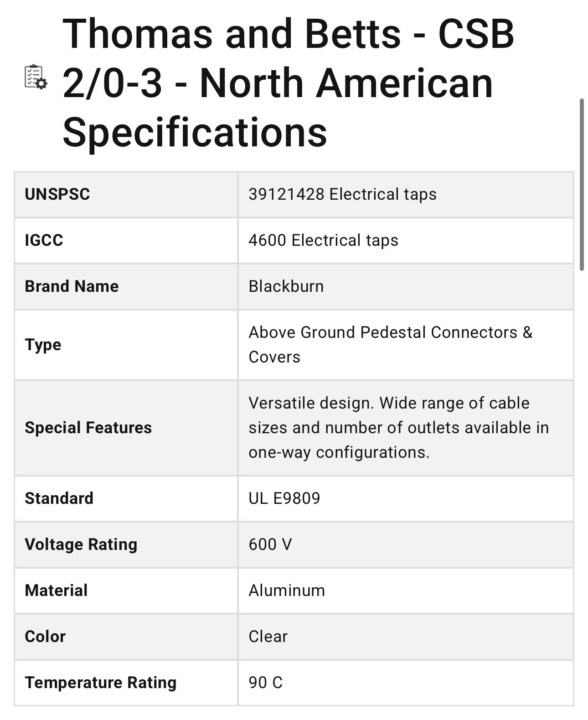The height and width of the screenshot is (720, 588).
Task: Select the Blackburn brand value
Action: pos(286,286)
